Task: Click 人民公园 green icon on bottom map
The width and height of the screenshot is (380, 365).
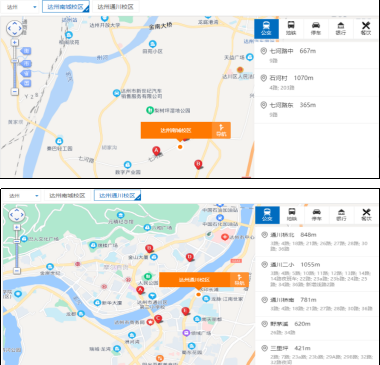Action: click(148, 276)
